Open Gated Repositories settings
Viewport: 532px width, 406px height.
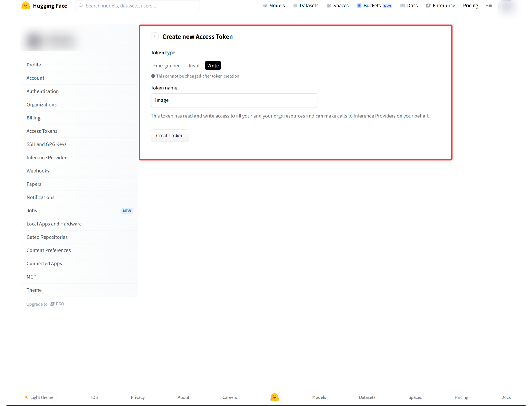(79, 237)
